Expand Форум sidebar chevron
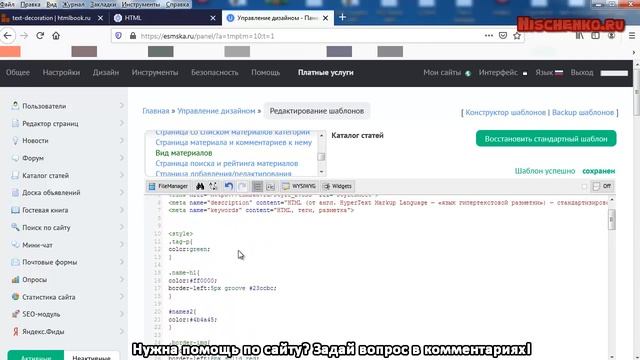 [x=121, y=158]
